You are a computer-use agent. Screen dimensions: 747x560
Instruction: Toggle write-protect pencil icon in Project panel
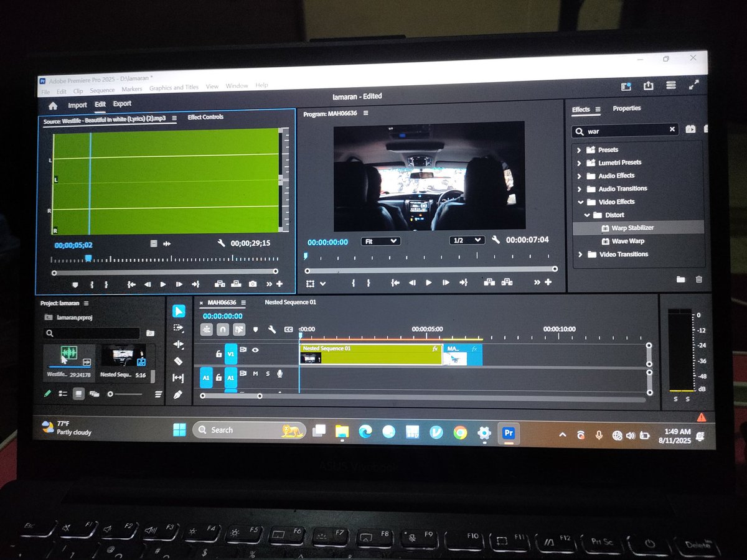47,393
